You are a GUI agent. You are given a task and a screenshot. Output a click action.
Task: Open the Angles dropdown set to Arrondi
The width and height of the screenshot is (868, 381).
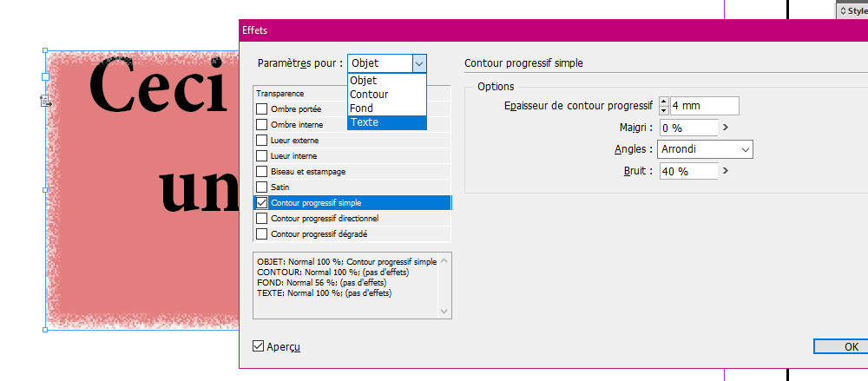pyautogui.click(x=705, y=149)
